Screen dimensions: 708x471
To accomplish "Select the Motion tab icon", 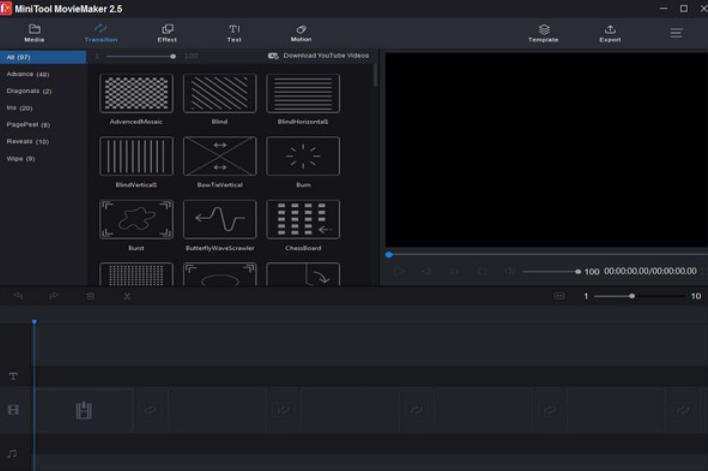I will [x=301, y=33].
